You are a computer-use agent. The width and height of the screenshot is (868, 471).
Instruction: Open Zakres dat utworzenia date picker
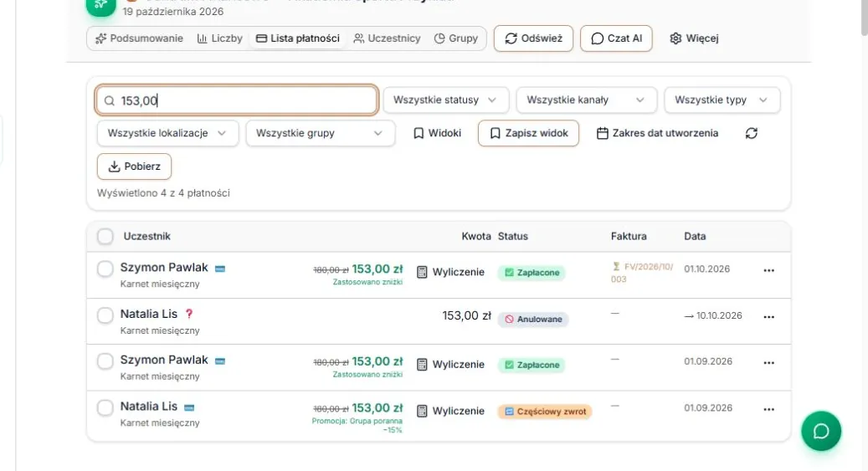[657, 133]
